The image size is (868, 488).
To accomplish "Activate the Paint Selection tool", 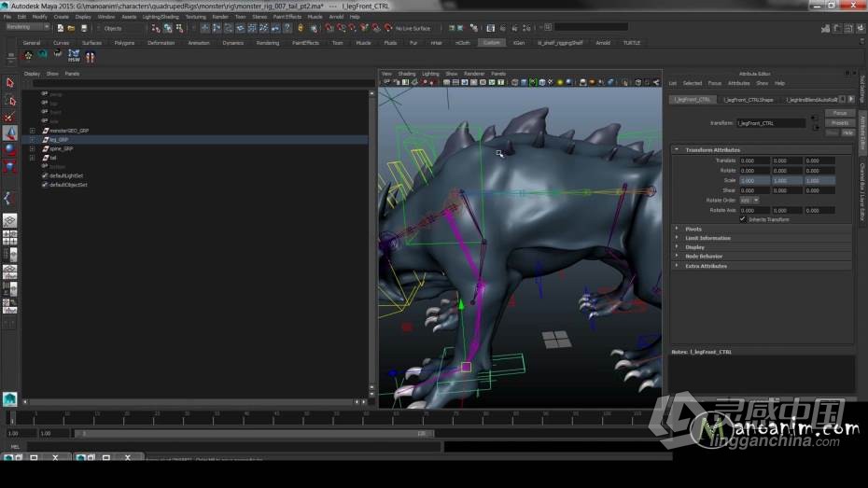I will pos(9,117).
